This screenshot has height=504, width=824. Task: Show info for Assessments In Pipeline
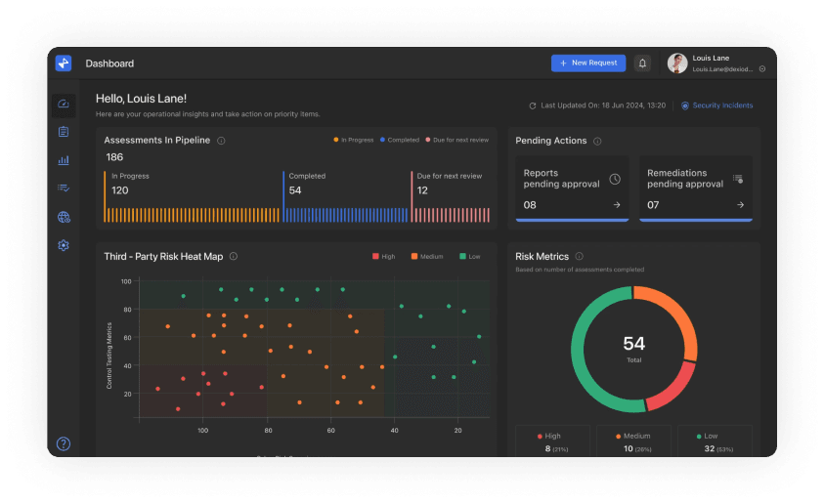[221, 141]
